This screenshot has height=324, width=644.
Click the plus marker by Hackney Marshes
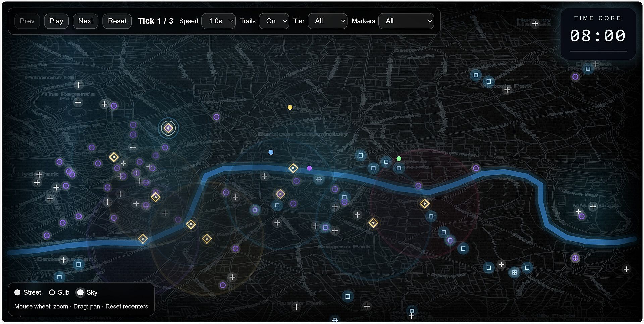point(535,24)
